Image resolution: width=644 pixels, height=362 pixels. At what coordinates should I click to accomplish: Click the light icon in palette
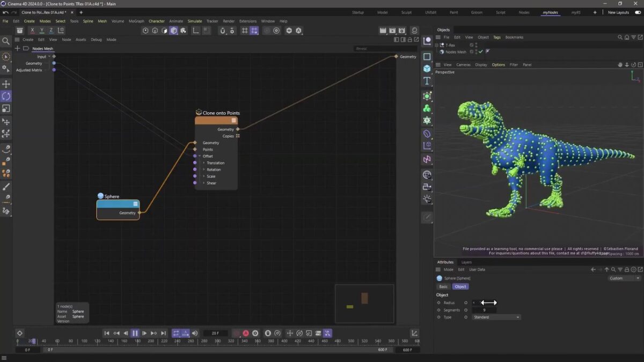pyautogui.click(x=427, y=199)
